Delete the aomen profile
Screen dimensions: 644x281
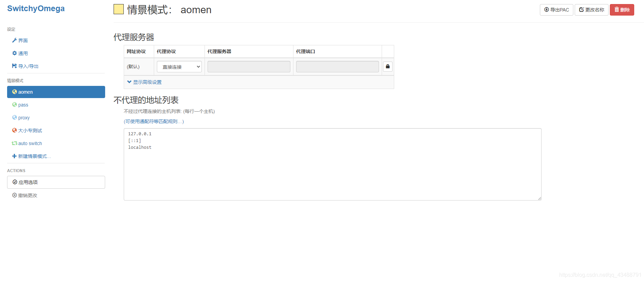click(x=622, y=10)
